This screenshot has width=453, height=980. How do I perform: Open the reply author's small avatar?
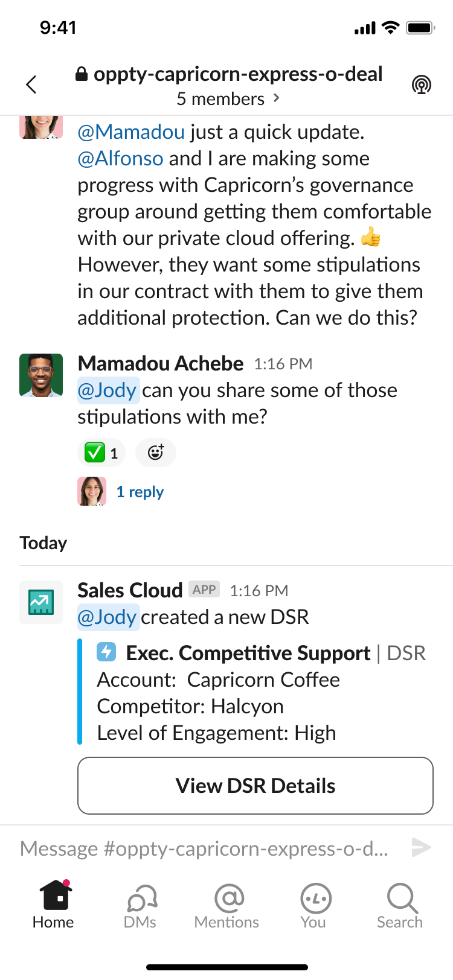92,491
